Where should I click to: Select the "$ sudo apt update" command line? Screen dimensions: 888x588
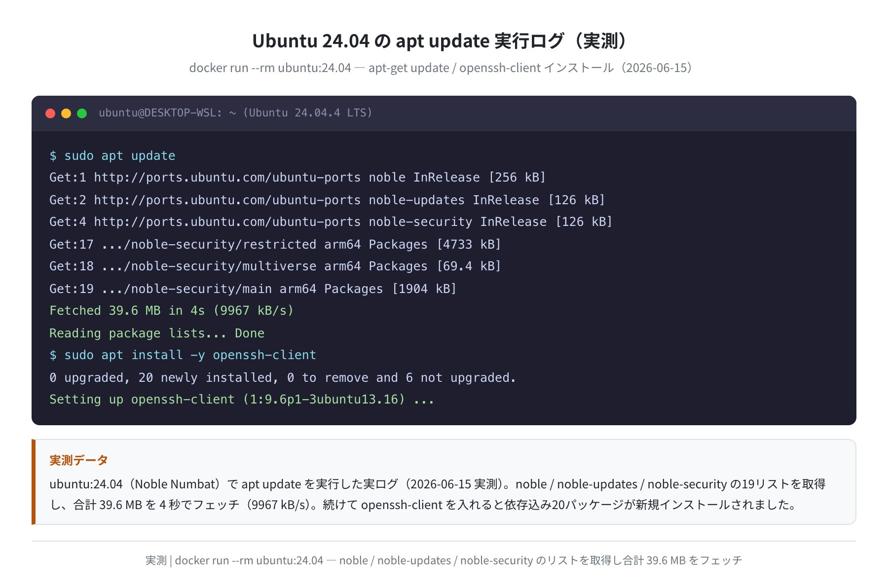click(x=112, y=156)
